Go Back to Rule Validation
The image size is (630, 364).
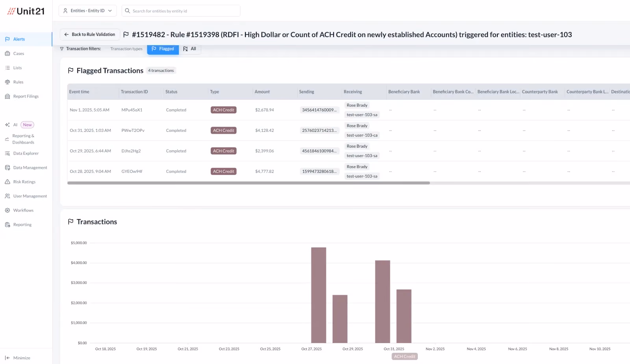point(90,35)
